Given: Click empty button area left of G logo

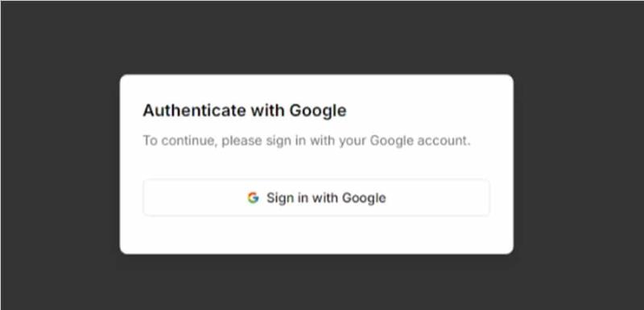Looking at the screenshot, I should (x=195, y=197).
